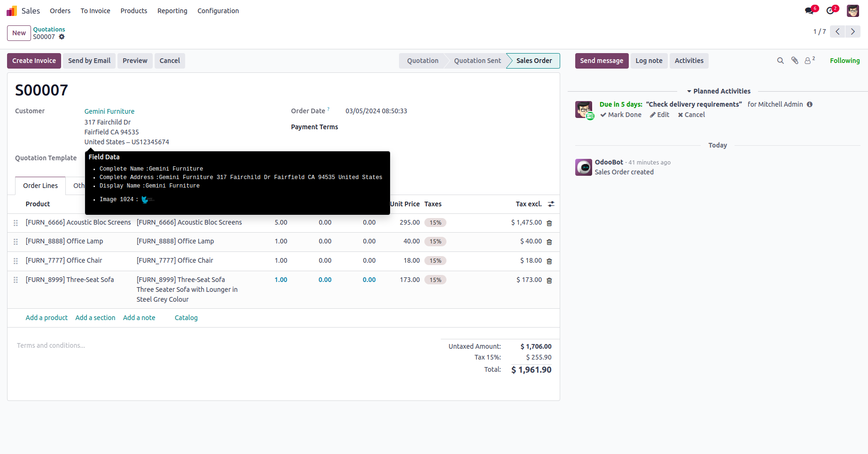The width and height of the screenshot is (868, 454).
Task: Click the 15% tax tag on Office Lamp row
Action: tap(435, 242)
